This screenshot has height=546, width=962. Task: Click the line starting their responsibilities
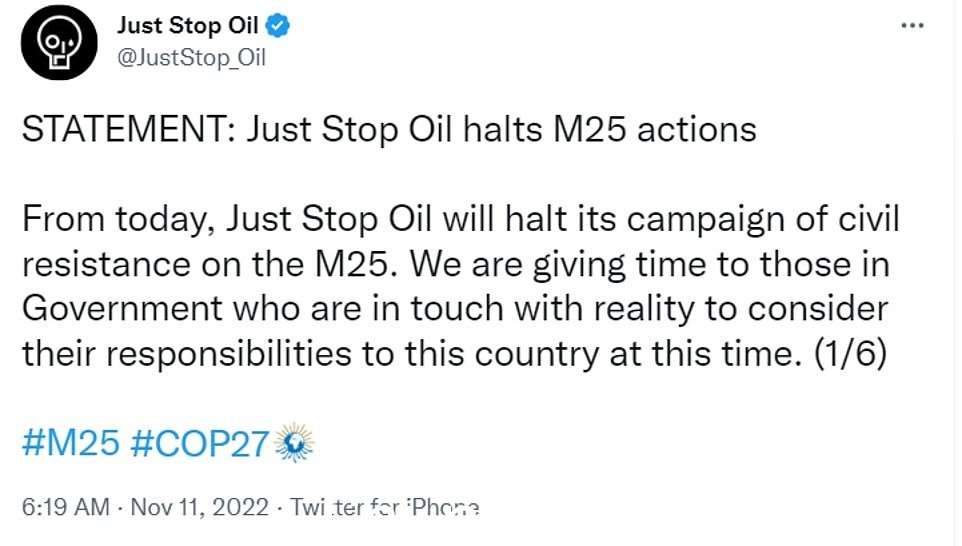tap(455, 353)
